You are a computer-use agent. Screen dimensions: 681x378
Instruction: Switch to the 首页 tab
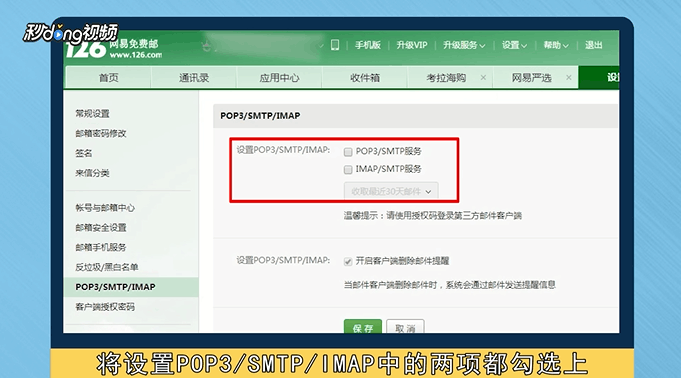pos(108,77)
